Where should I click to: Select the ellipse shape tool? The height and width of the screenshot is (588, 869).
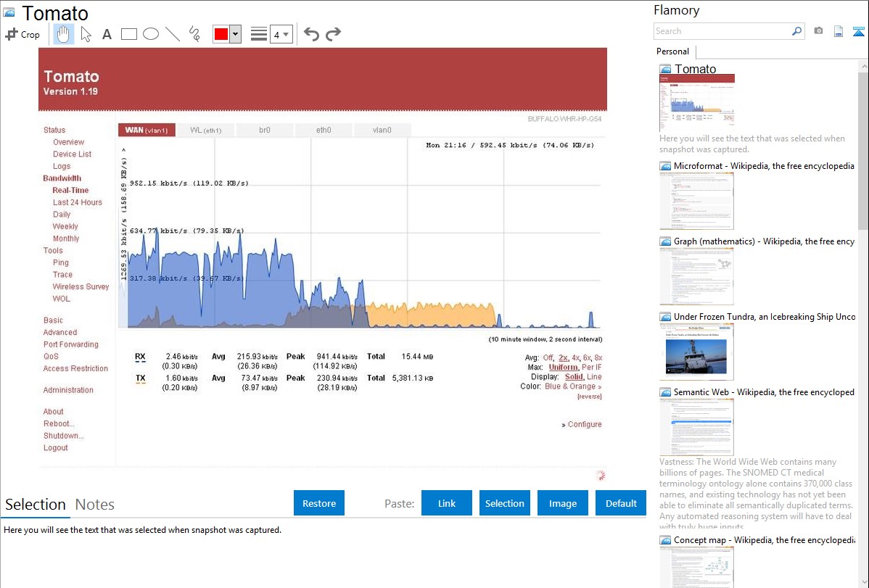point(151,34)
